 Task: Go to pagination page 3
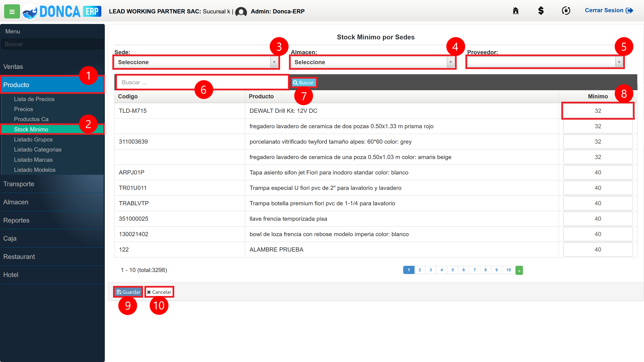pos(431,270)
